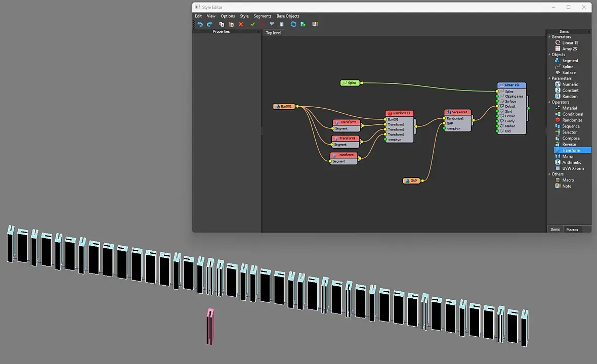Switch to the Macros tab
Screen dimensions: 597x364
572,230
